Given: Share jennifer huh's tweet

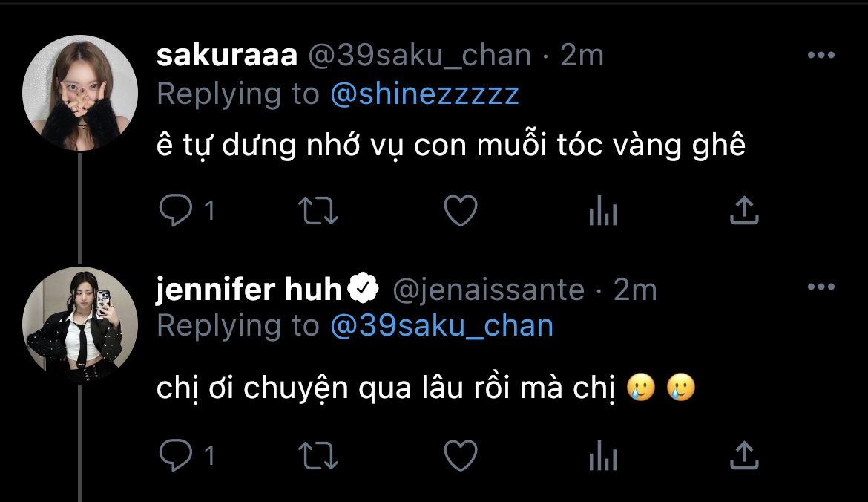Looking at the screenshot, I should [x=743, y=456].
